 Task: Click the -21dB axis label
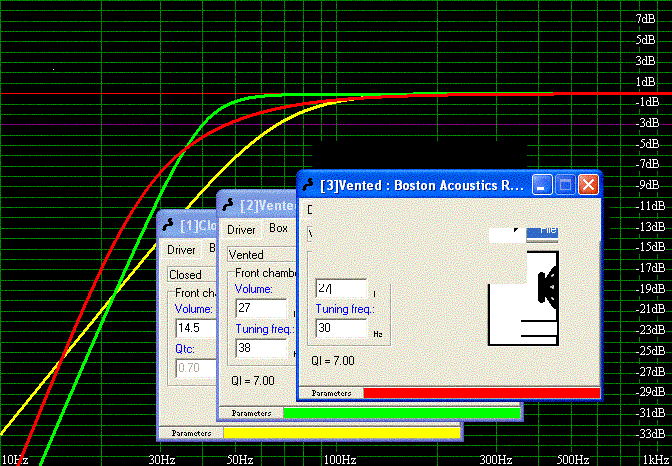point(649,309)
